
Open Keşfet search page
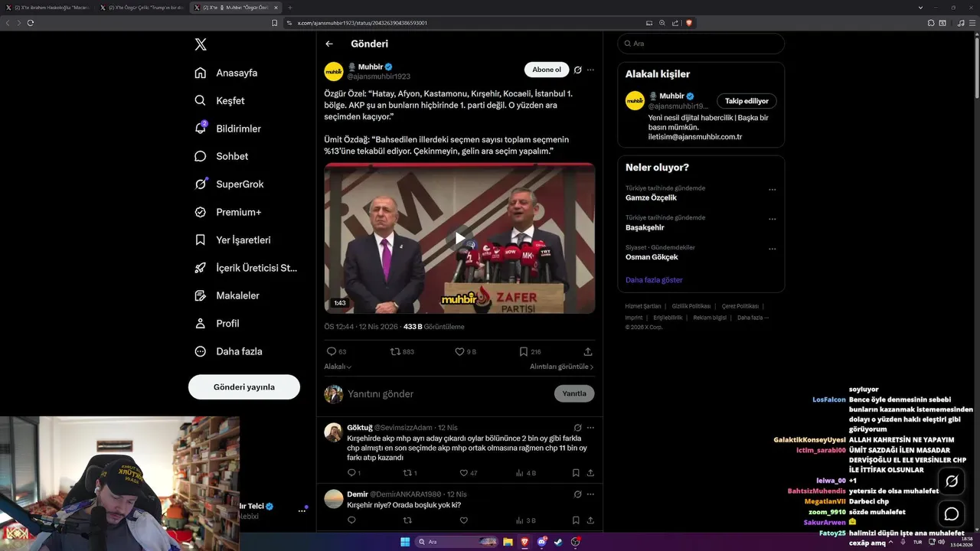220,100
